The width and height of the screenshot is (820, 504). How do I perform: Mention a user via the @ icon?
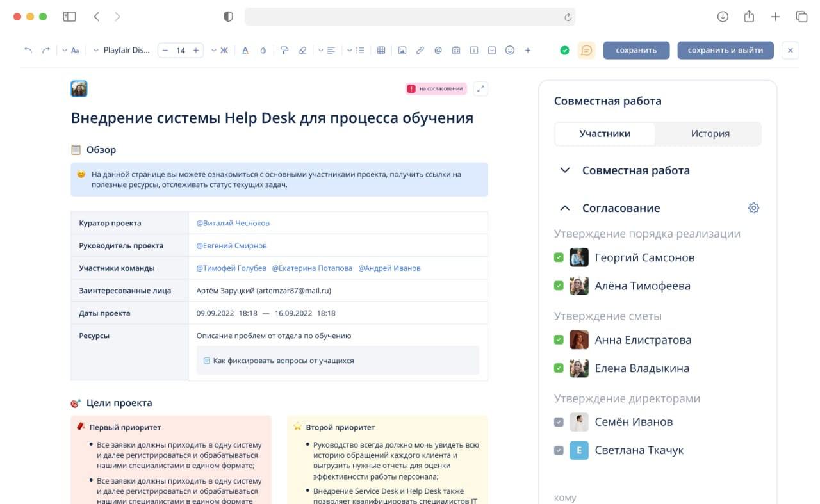[438, 50]
